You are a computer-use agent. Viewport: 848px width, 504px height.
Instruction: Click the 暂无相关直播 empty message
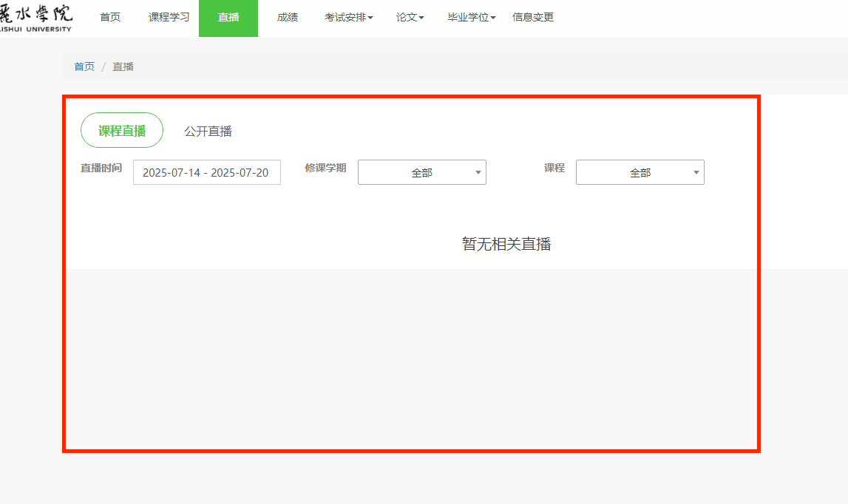(506, 244)
